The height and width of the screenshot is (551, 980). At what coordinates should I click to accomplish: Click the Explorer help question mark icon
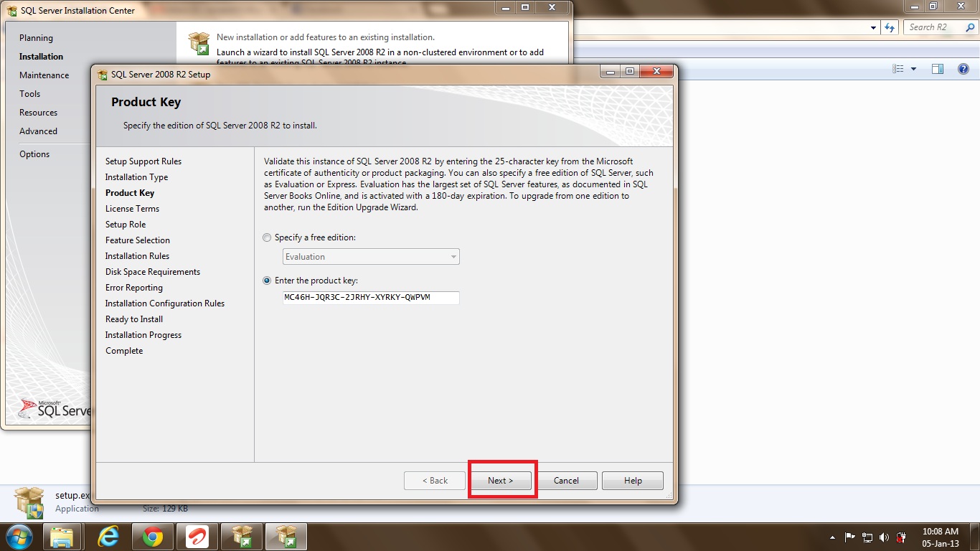[963, 69]
